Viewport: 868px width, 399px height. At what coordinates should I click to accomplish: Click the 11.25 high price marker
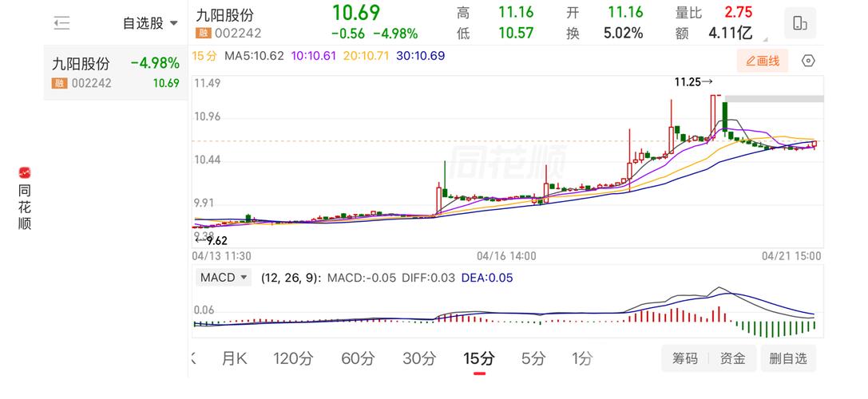pyautogui.click(x=694, y=82)
